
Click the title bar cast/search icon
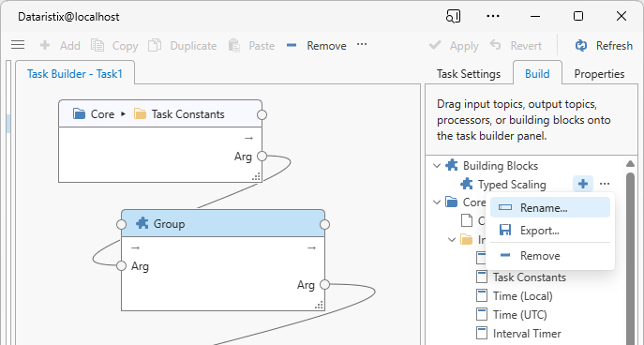(453, 17)
